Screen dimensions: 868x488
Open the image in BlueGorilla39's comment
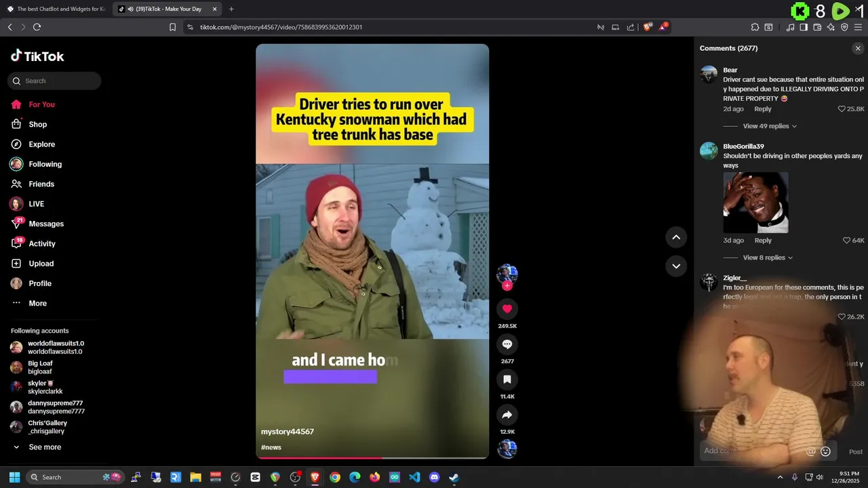[755, 203]
